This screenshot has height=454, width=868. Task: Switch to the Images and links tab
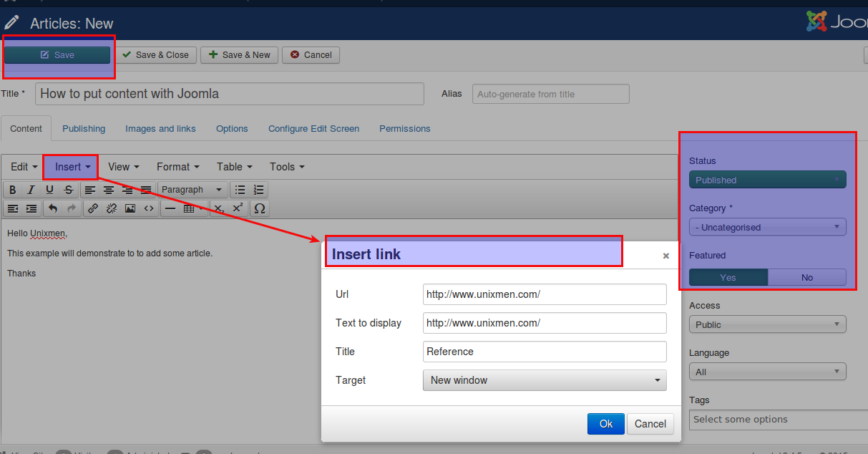click(x=160, y=129)
